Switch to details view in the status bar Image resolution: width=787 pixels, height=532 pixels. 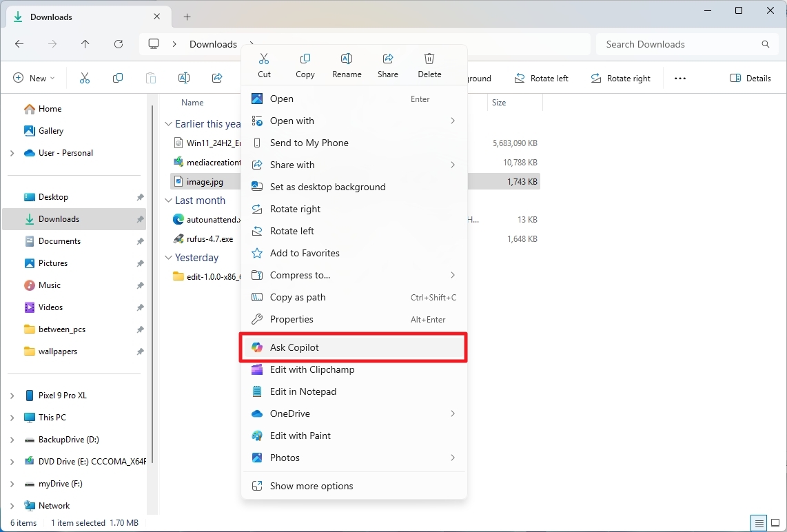[x=759, y=523]
